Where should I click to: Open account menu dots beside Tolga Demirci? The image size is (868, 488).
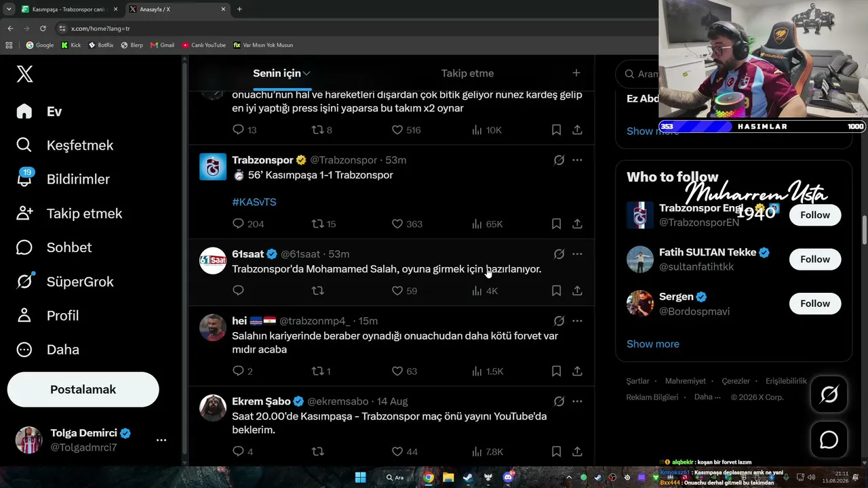coord(161,440)
